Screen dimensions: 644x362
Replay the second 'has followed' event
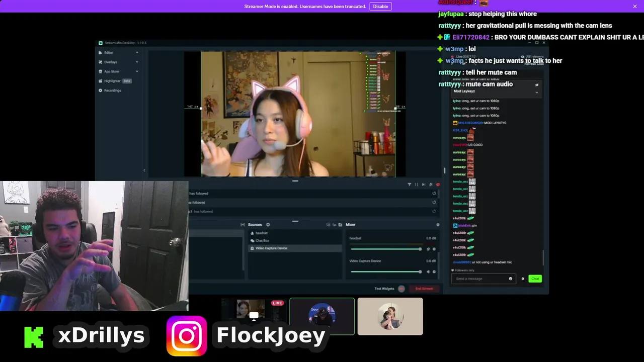(434, 202)
